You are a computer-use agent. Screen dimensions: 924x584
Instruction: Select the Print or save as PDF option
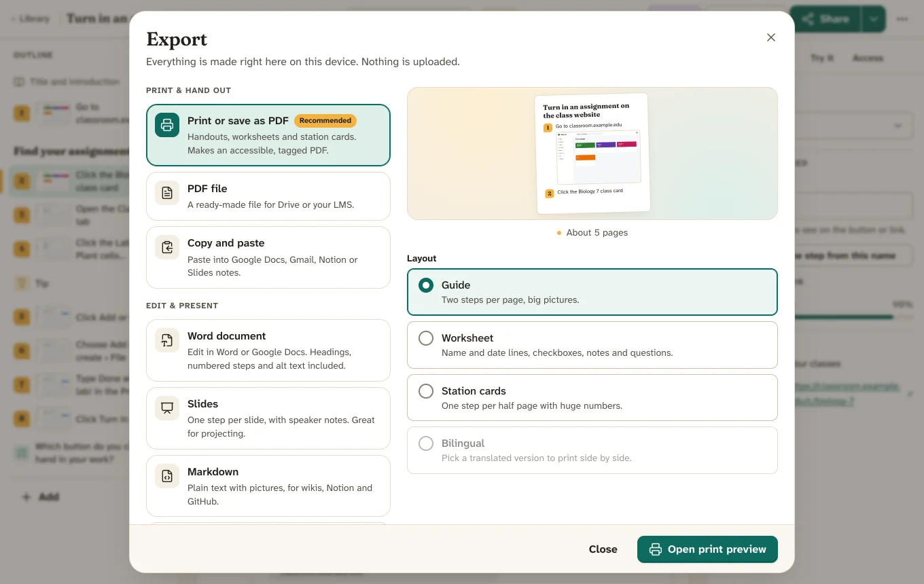click(x=268, y=135)
